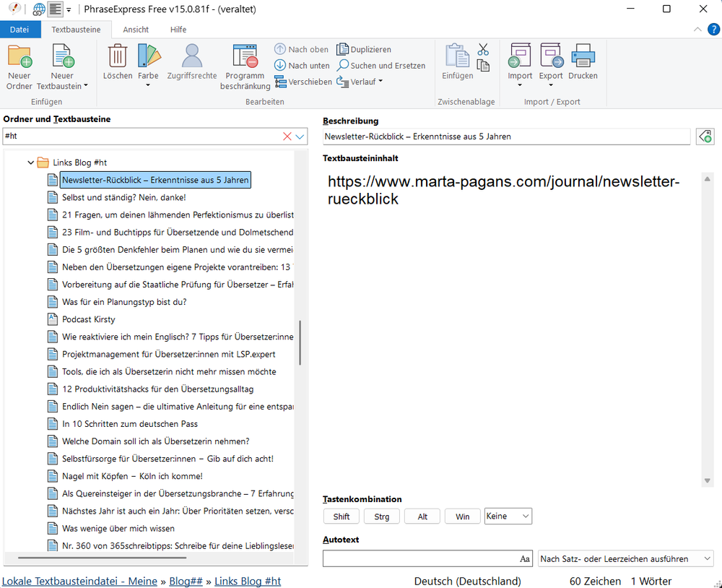This screenshot has width=722, height=588.
Task: Duplicate the selected phrase with Duplizieren
Action: tap(364, 49)
